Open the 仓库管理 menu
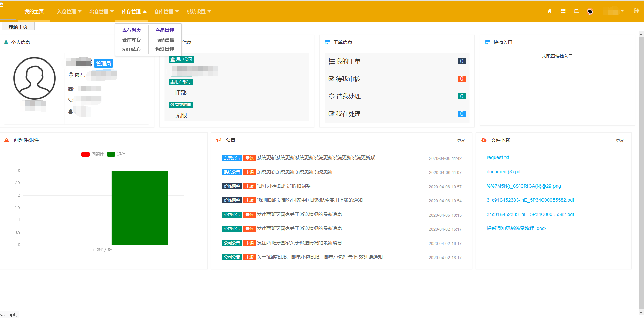 point(166,11)
